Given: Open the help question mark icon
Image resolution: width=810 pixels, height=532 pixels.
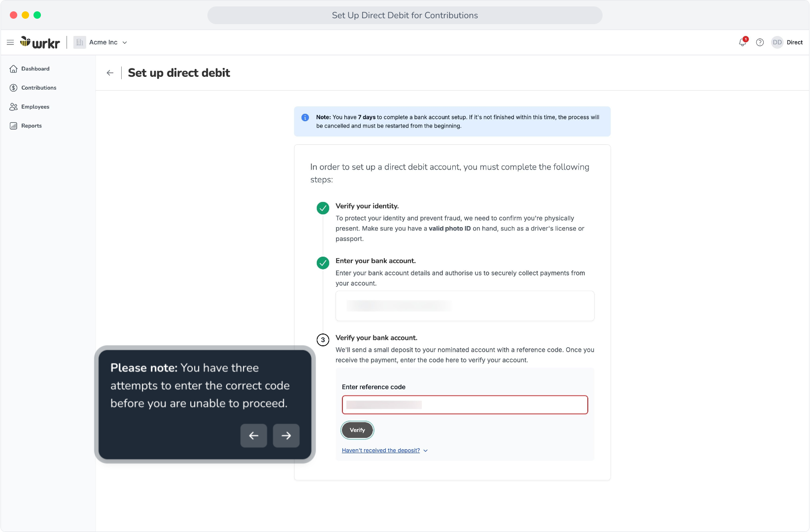Looking at the screenshot, I should coord(760,42).
